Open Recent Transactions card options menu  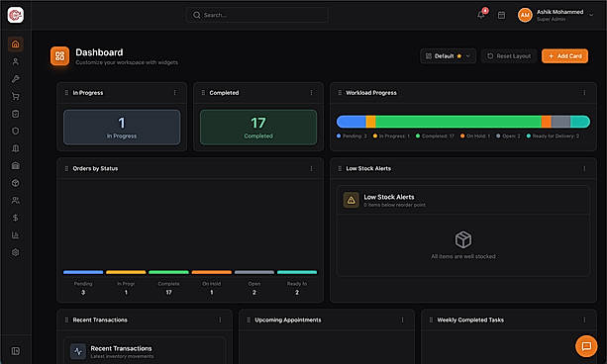[x=220, y=319]
